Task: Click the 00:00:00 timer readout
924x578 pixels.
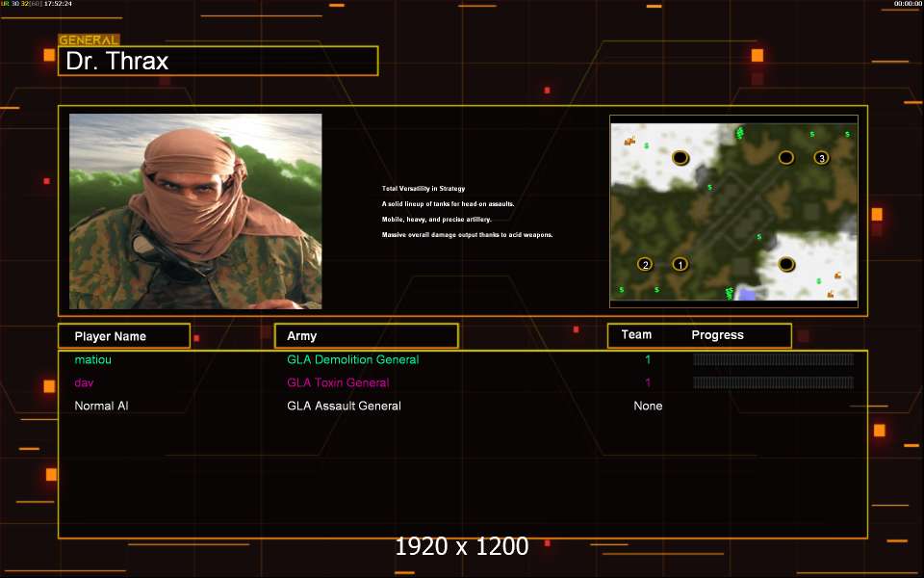Action: coord(908,4)
